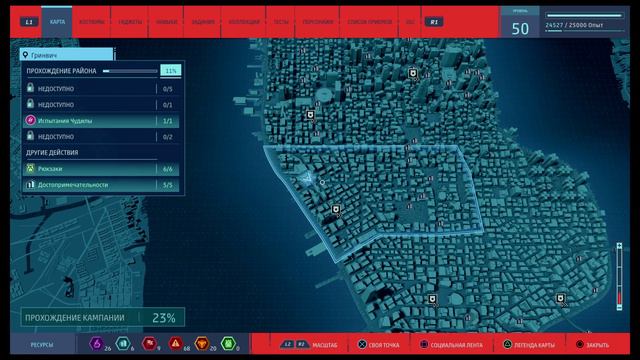Click the police tower icon inside the Greenwich outline
Viewport: 640px width, 360px height.
(x=336, y=210)
